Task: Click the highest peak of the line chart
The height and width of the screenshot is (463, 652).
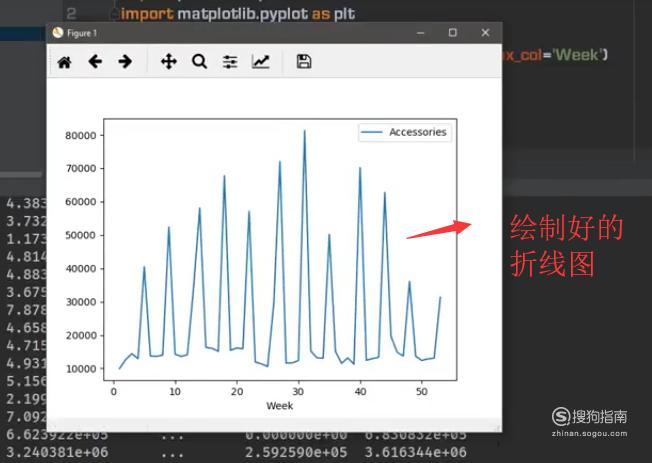Action: pyautogui.click(x=305, y=131)
